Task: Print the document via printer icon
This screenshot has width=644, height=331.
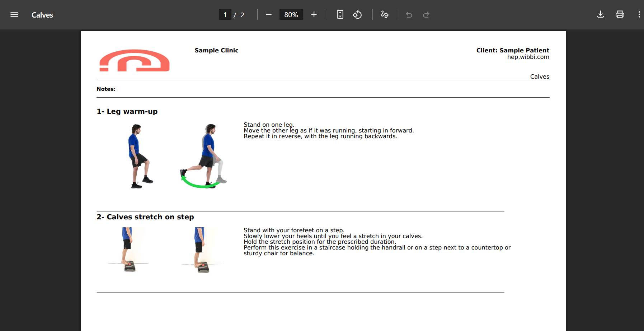Action: 620,15
